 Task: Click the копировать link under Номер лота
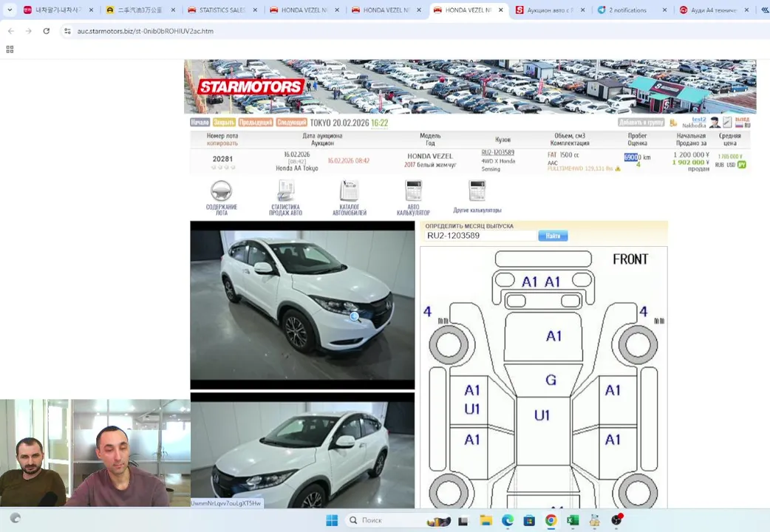click(222, 143)
